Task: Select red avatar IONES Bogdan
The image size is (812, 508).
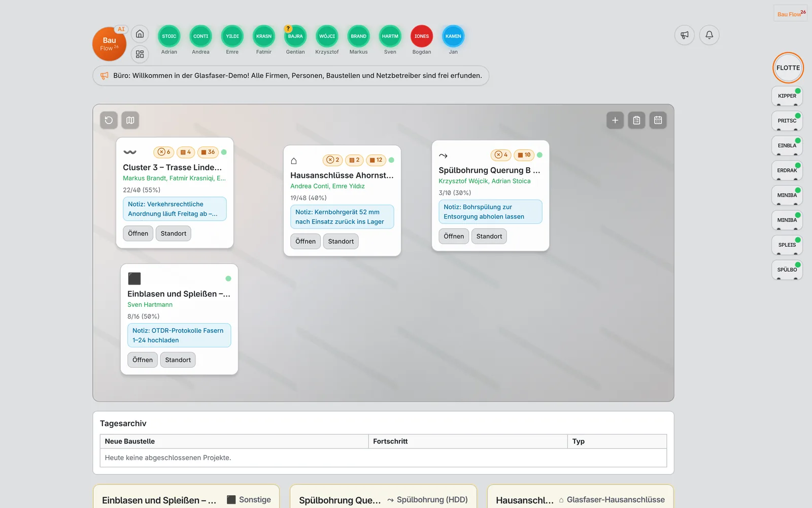Action: coord(422,36)
